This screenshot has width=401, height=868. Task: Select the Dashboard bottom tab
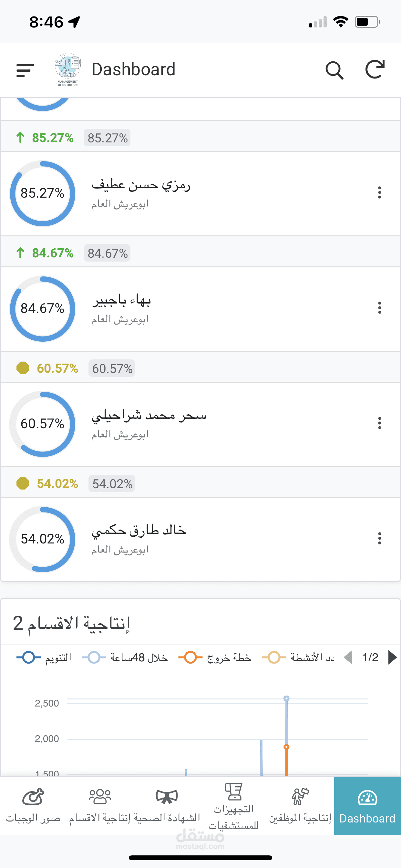click(367, 806)
